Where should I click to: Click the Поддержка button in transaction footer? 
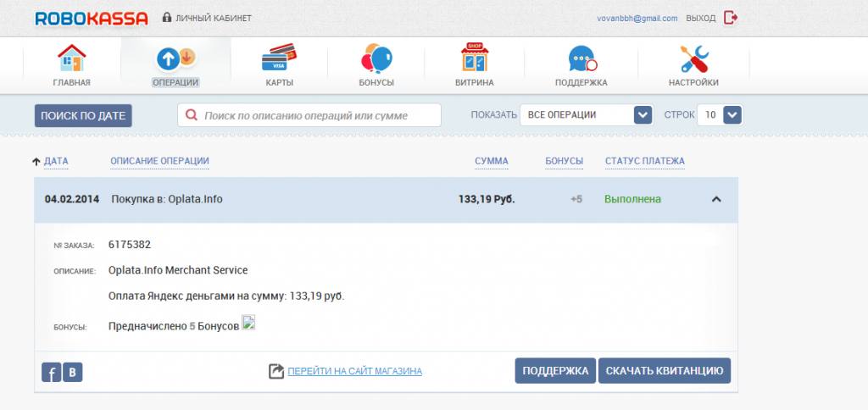pos(554,371)
